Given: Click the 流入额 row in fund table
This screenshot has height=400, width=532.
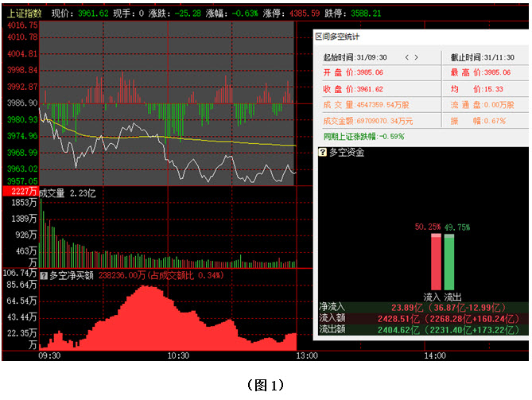Looking at the screenshot, I should pyautogui.click(x=421, y=317).
